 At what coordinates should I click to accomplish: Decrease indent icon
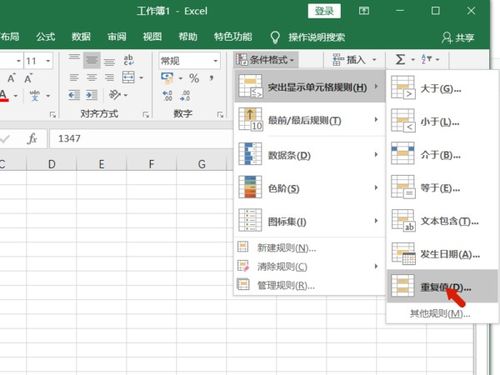(74, 95)
